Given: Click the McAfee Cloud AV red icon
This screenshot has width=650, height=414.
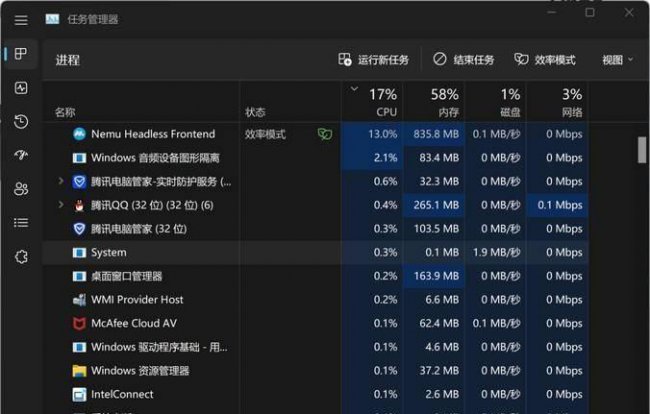Looking at the screenshot, I should tap(79, 323).
